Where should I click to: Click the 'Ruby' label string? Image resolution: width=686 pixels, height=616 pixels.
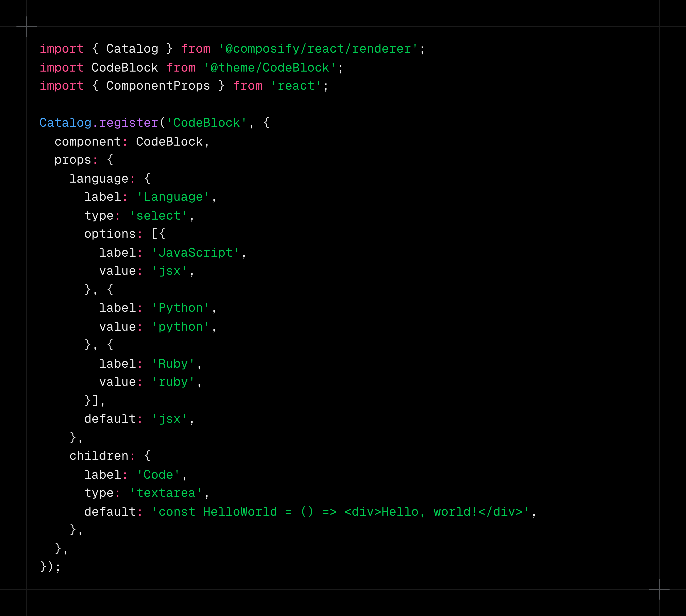(173, 364)
